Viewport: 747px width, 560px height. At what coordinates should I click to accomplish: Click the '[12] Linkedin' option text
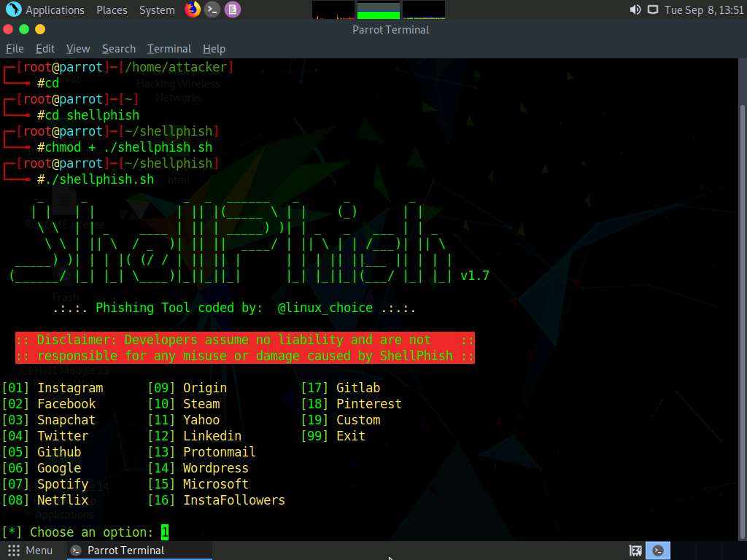(195, 436)
